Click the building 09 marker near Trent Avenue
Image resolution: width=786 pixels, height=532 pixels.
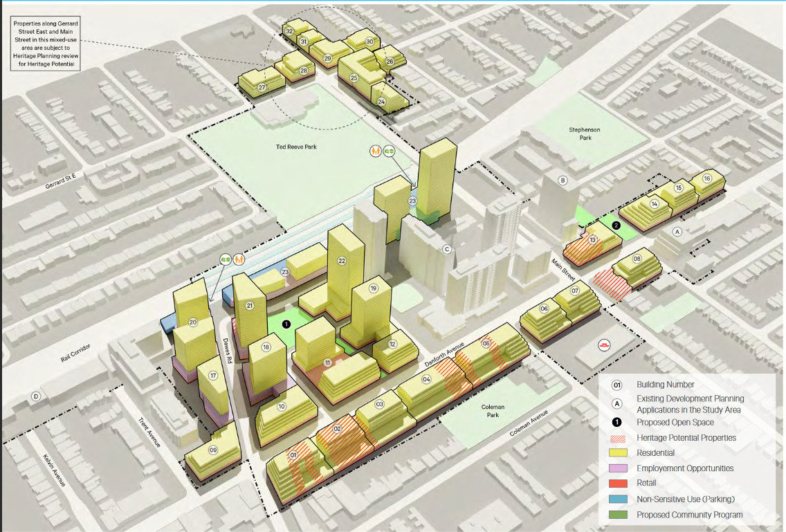click(213, 450)
